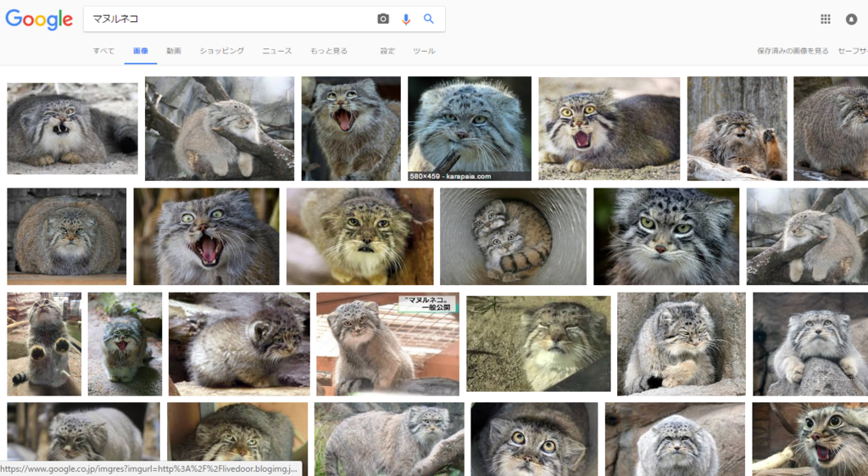
Task: Click the first image result in top row
Action: [x=72, y=128]
